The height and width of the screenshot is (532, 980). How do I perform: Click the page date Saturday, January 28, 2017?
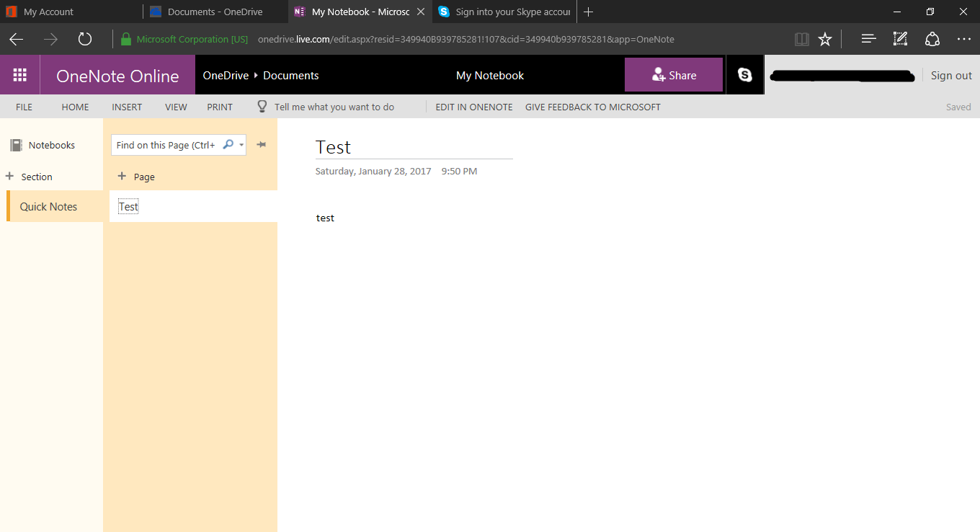[373, 171]
